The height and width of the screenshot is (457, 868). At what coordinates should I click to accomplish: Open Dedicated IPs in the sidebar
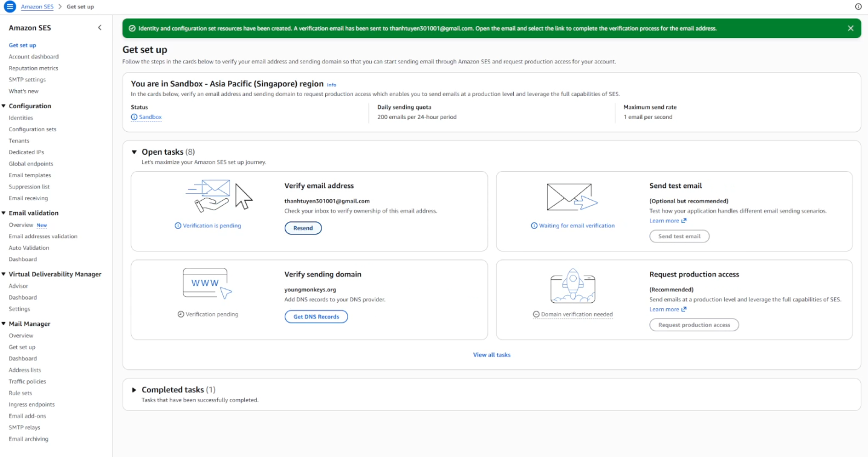pyautogui.click(x=26, y=152)
